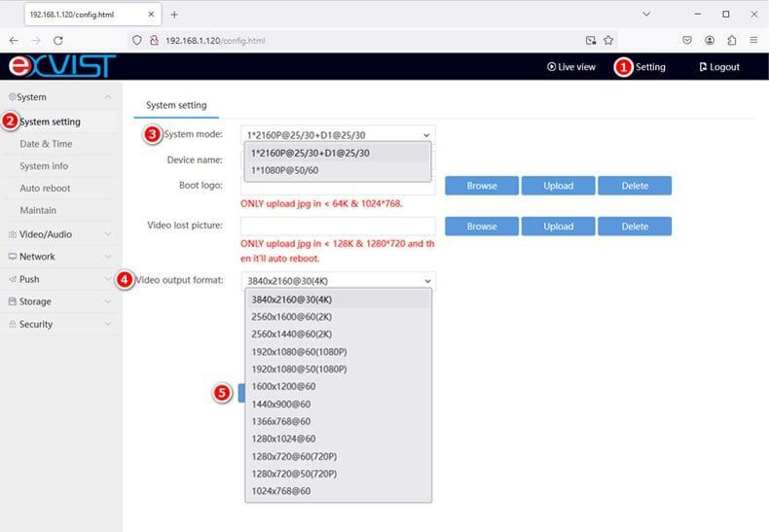Click the Video lost picture file field

[x=338, y=226]
